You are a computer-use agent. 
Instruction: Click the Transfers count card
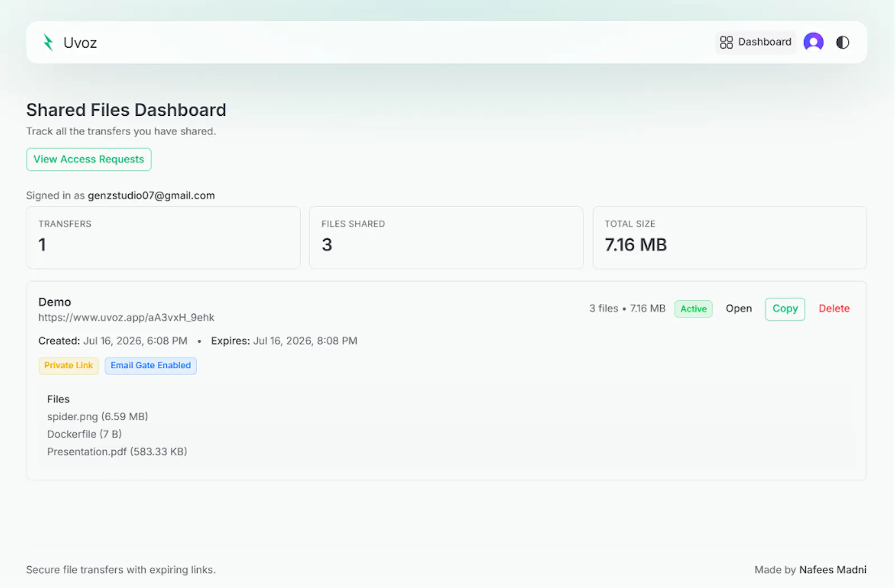pos(163,237)
